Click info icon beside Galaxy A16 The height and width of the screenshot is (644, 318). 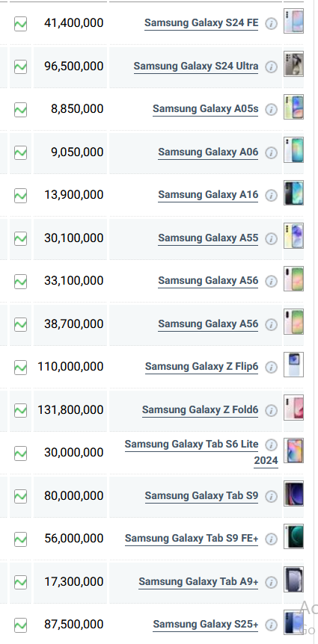click(x=271, y=196)
